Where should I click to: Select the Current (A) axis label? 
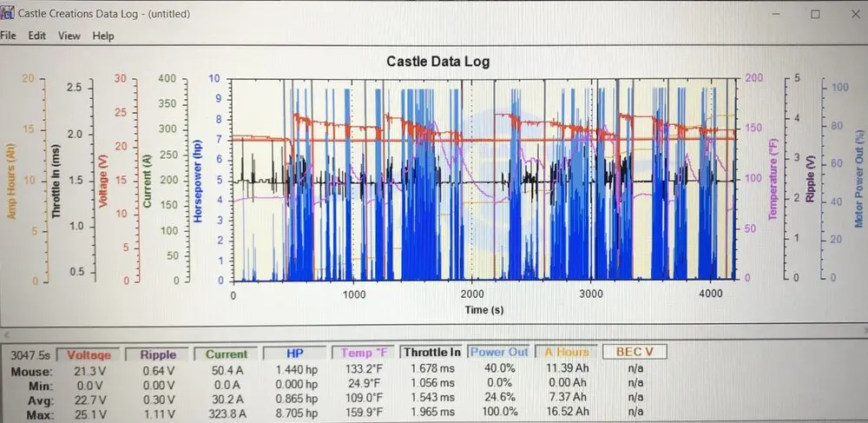pyautogui.click(x=148, y=181)
